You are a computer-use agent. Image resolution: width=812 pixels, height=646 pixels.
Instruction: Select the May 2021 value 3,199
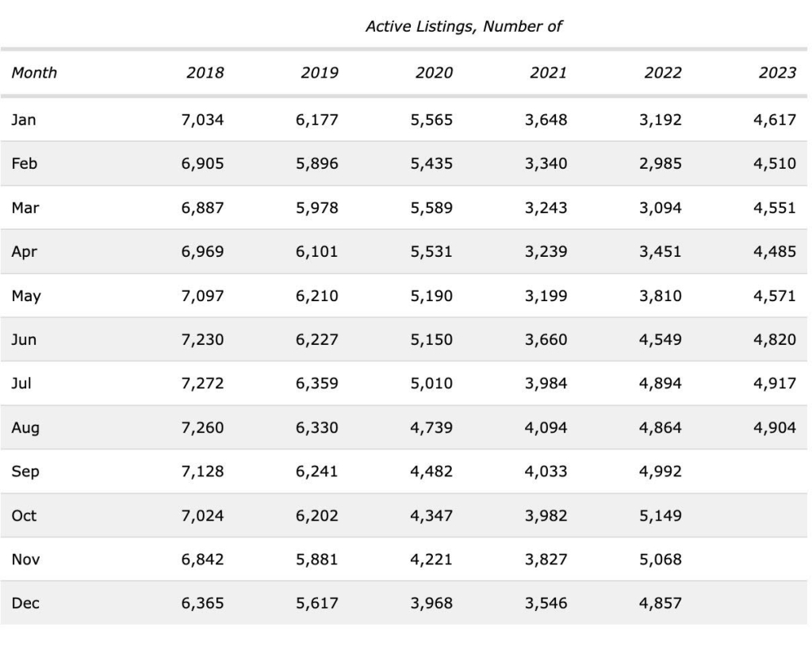pyautogui.click(x=548, y=296)
